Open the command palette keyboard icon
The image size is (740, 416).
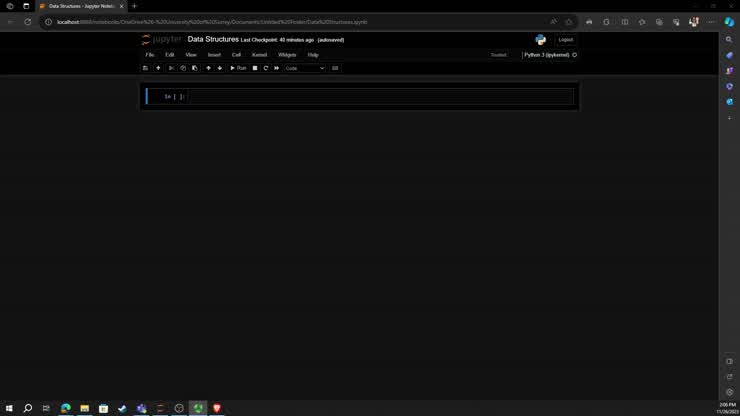[335, 68]
